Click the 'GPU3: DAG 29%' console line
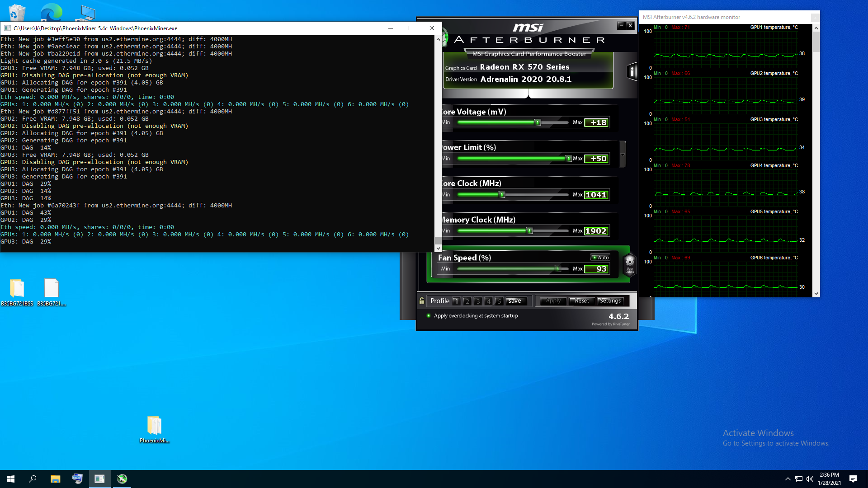The height and width of the screenshot is (488, 868). coord(26,242)
